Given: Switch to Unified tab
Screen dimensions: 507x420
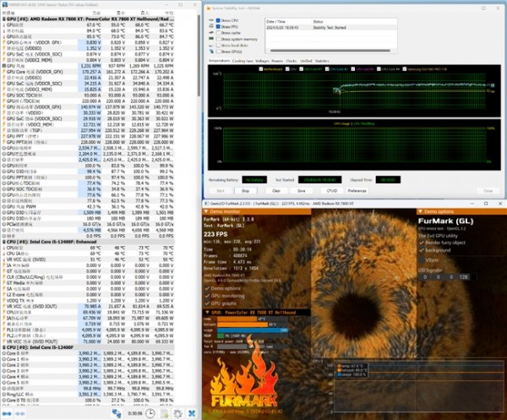Looking at the screenshot, I should pyautogui.click(x=306, y=61).
